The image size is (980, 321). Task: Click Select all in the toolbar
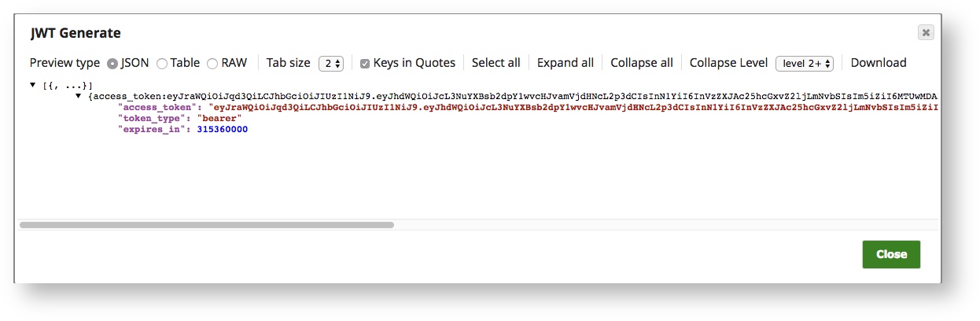pos(496,63)
